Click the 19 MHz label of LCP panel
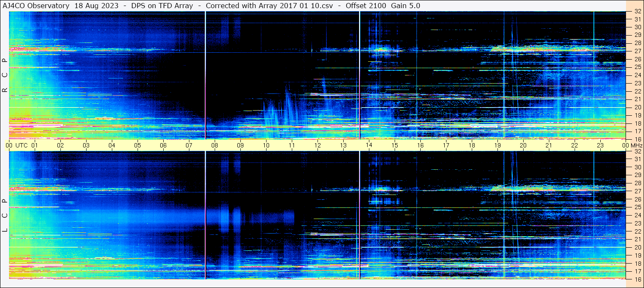Screen dimensions: 644x288 (637, 255)
